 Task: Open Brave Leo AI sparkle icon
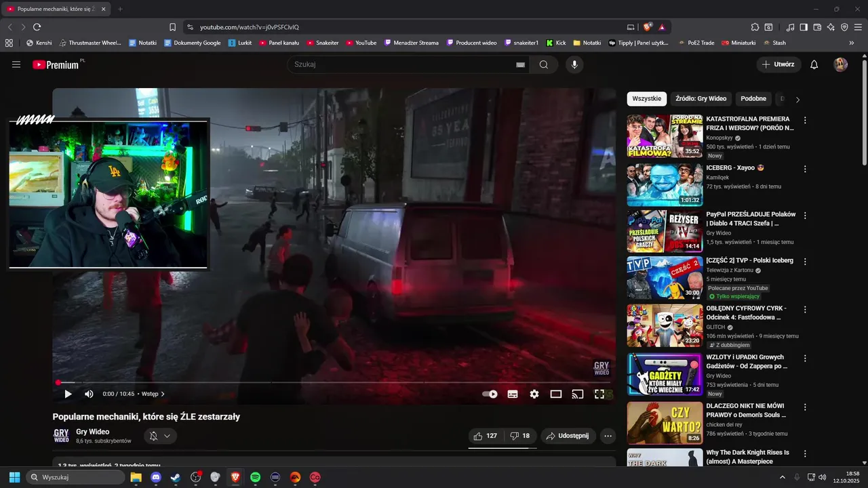[831, 27]
